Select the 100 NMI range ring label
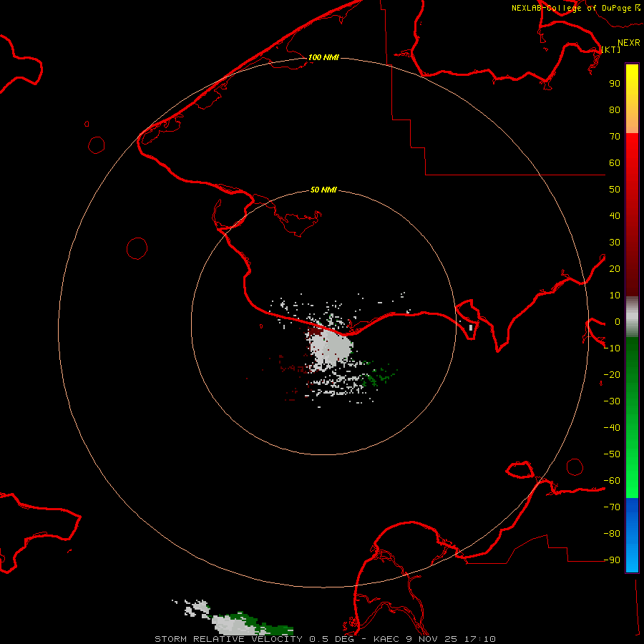644x644 pixels. pyautogui.click(x=323, y=57)
